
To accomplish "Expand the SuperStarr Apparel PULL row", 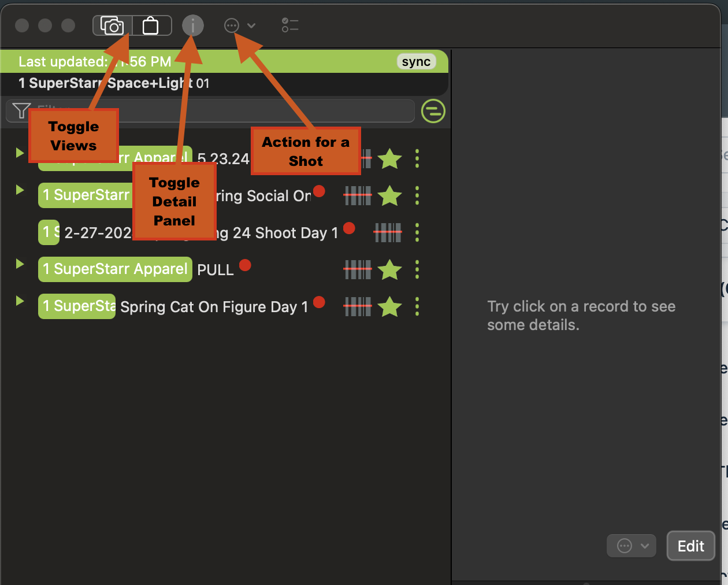I will point(20,264).
